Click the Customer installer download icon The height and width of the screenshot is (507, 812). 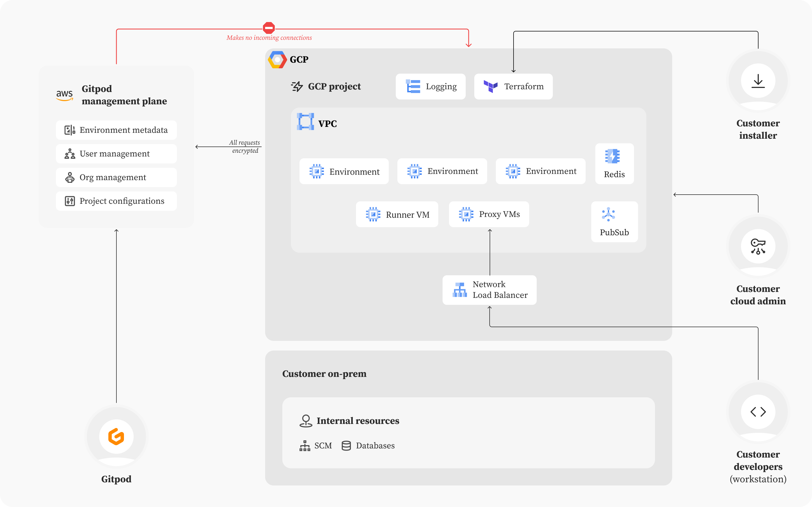pos(758,81)
